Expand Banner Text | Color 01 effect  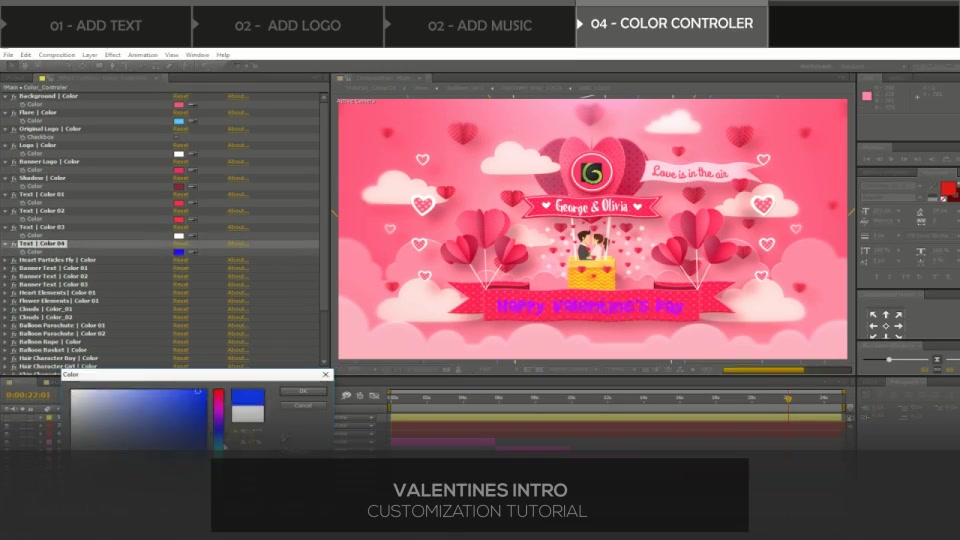(x=6, y=268)
